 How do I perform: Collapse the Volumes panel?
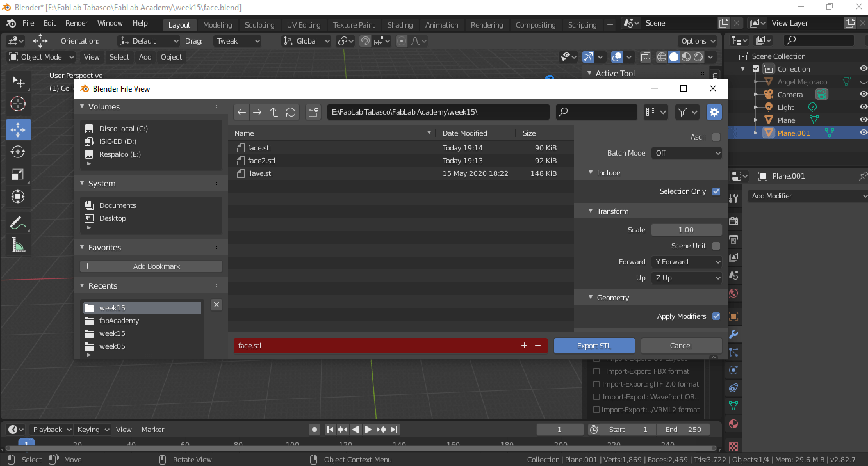[82, 107]
